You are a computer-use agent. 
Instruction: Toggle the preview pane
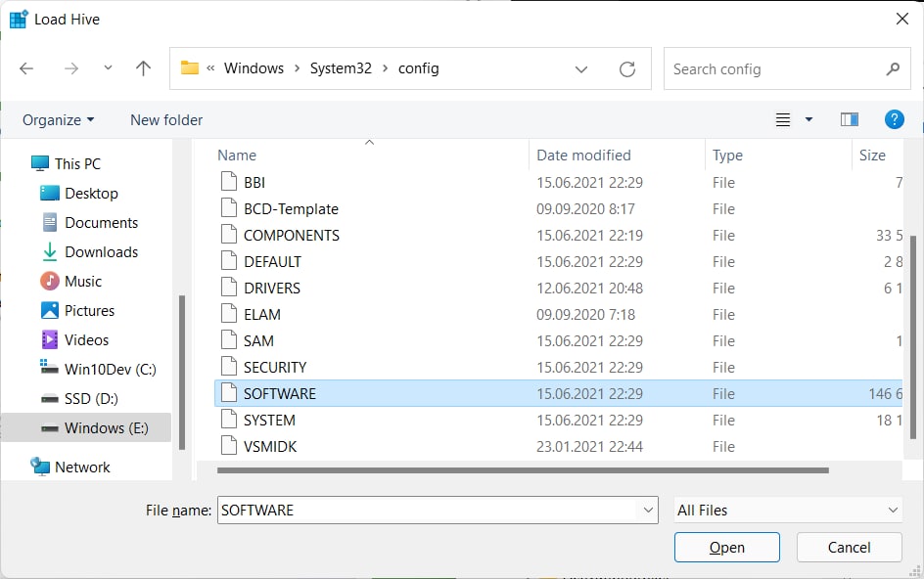coord(850,119)
